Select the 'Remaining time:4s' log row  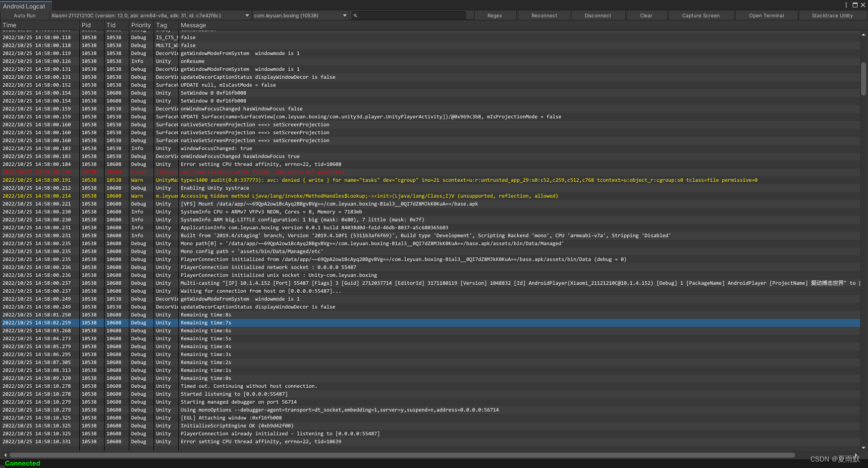(430, 347)
